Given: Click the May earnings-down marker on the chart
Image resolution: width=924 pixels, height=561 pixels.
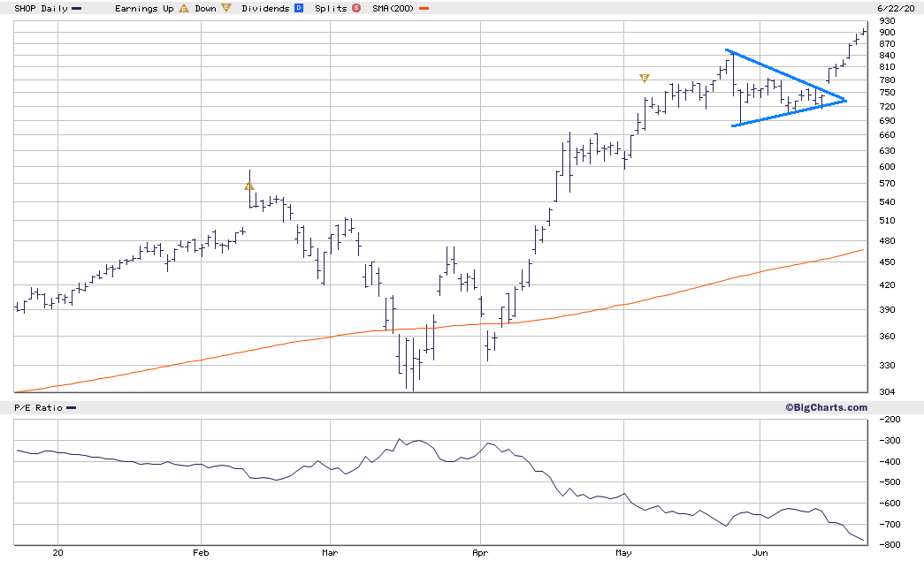Looking at the screenshot, I should point(644,78).
